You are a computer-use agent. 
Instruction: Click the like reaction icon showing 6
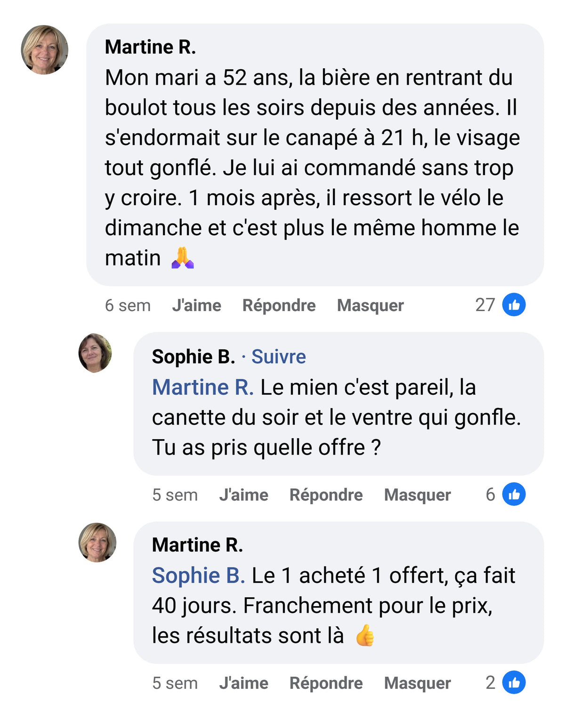pos(514,494)
